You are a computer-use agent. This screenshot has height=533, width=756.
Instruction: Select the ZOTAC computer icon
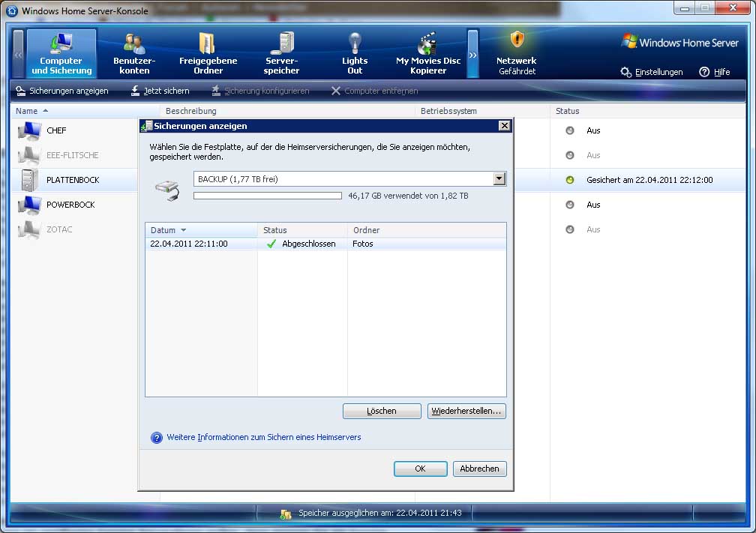pos(29,229)
